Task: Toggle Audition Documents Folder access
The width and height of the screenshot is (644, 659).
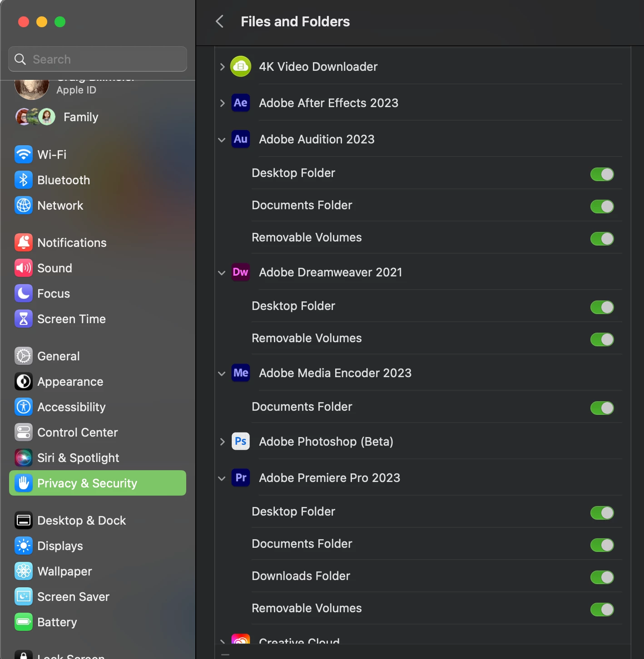Action: click(602, 206)
